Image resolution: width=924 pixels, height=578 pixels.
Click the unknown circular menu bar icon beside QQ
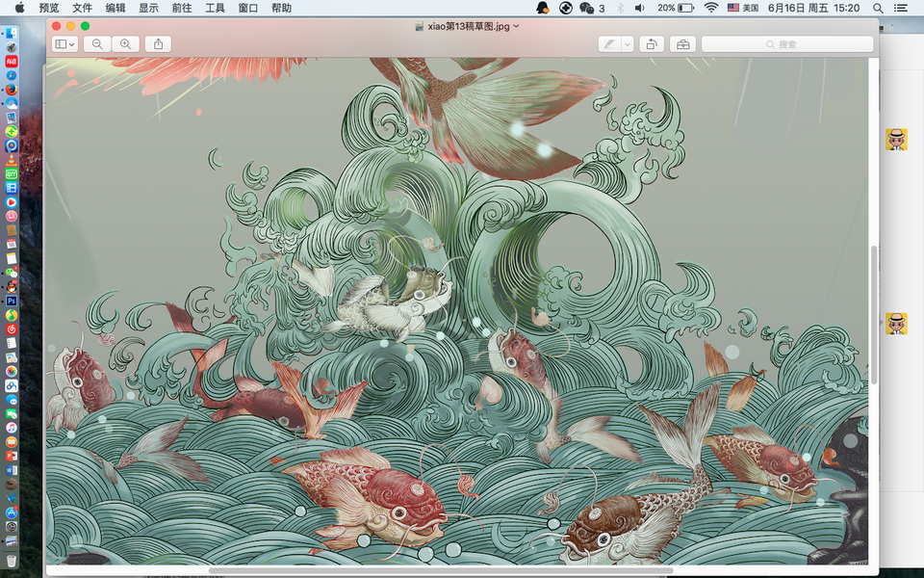pos(566,8)
